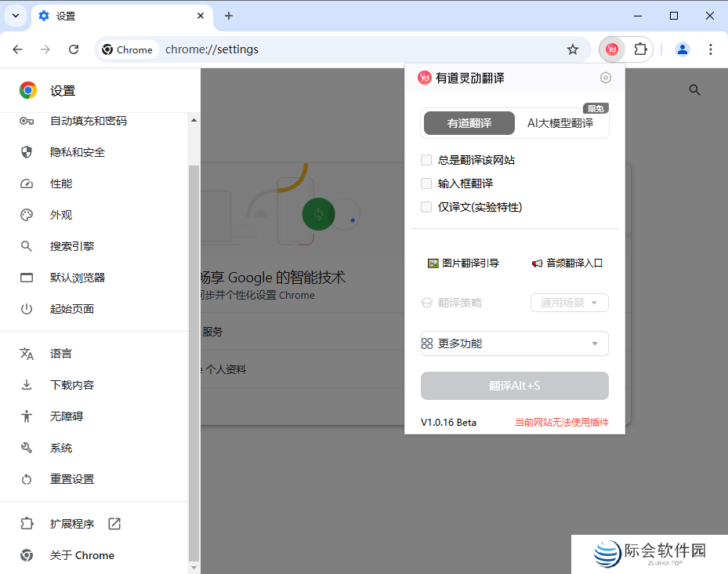Viewport: 728px width, 574px height.
Task: Open the settings search magnifier icon
Action: 694,89
